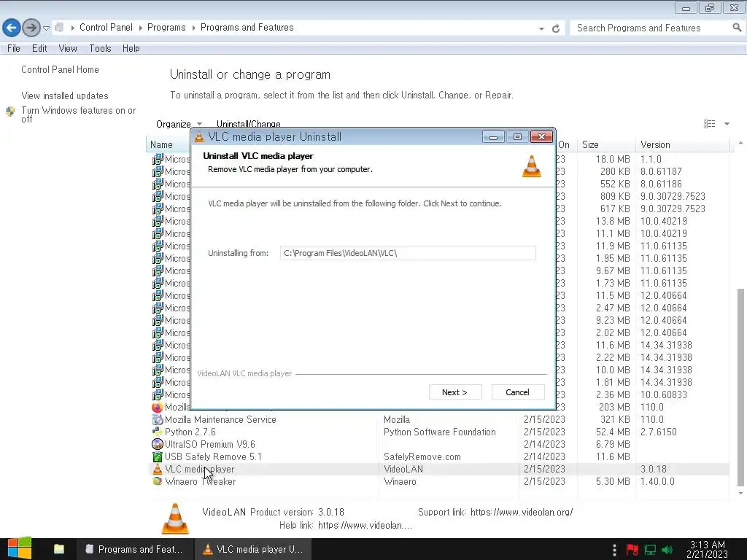Open Control Panel Home link
Viewport: 747px width, 560px height.
point(60,69)
